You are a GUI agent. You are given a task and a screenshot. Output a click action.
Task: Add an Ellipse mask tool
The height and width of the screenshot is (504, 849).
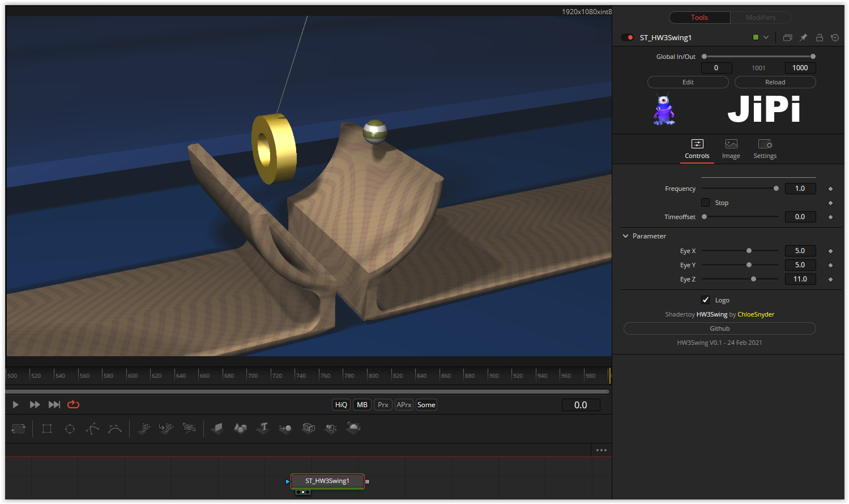[x=70, y=429]
